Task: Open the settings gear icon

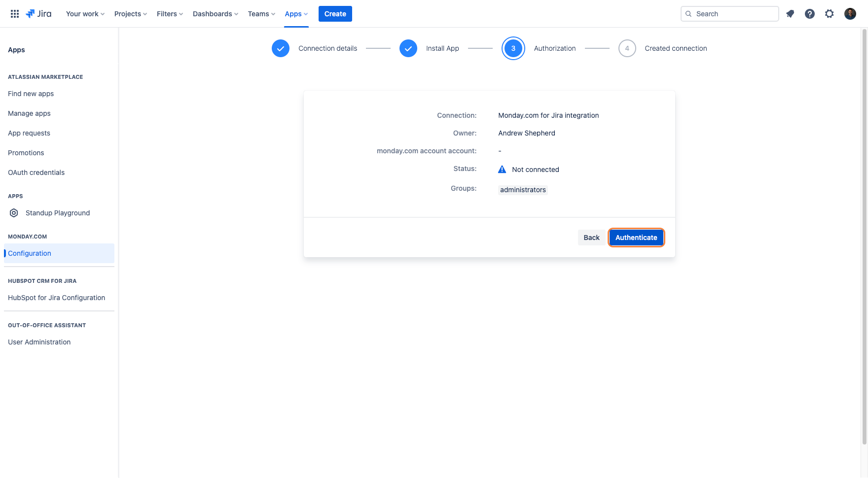Action: (x=830, y=14)
